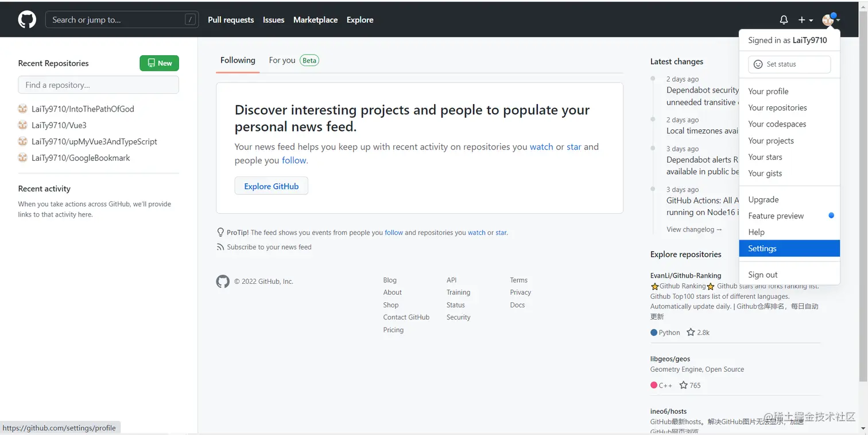Click the star icon on libgeos/geos

pyautogui.click(x=683, y=385)
